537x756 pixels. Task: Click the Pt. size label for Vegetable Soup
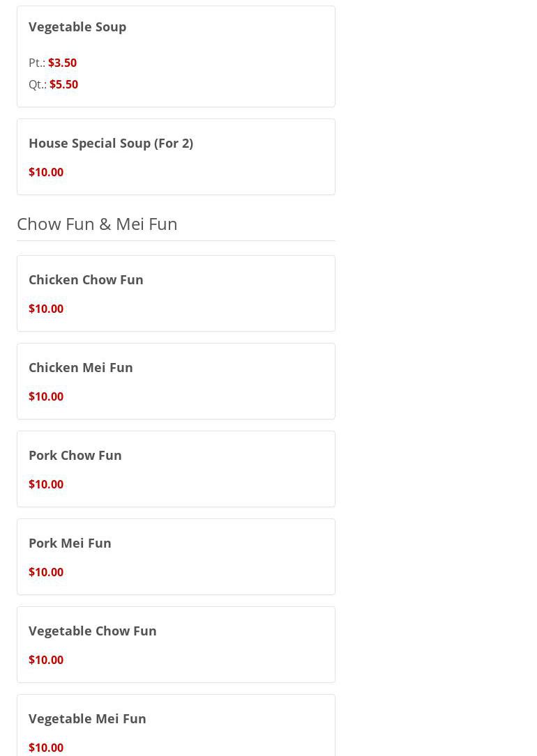pyautogui.click(x=36, y=63)
